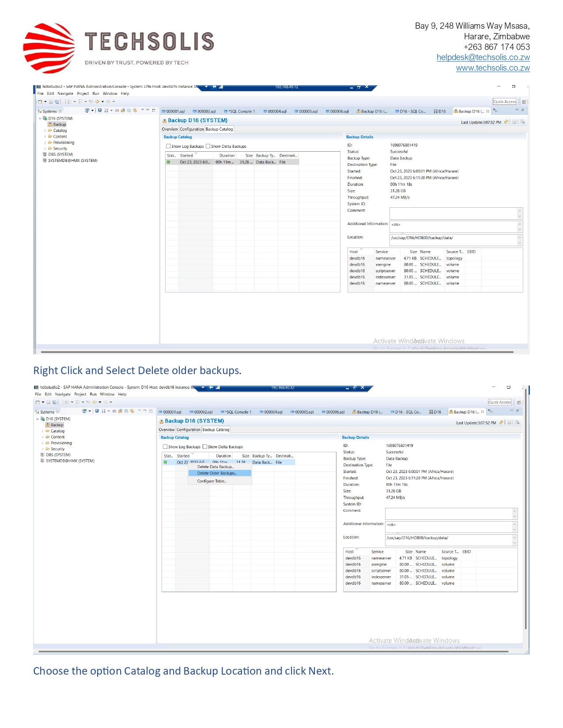Click Back arrow in upper main toolbar
The height and width of the screenshot is (728, 563).
pyautogui.click(x=98, y=102)
